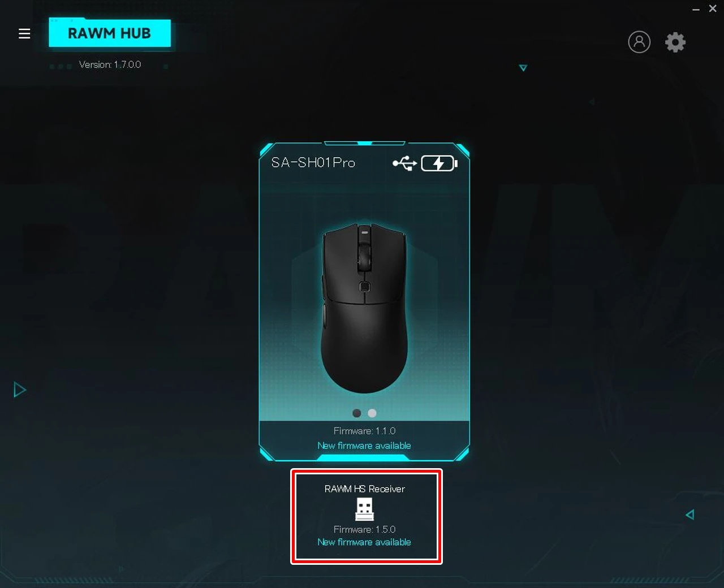724x588 pixels.
Task: Click the left side play triangle arrow
Action: click(20, 390)
